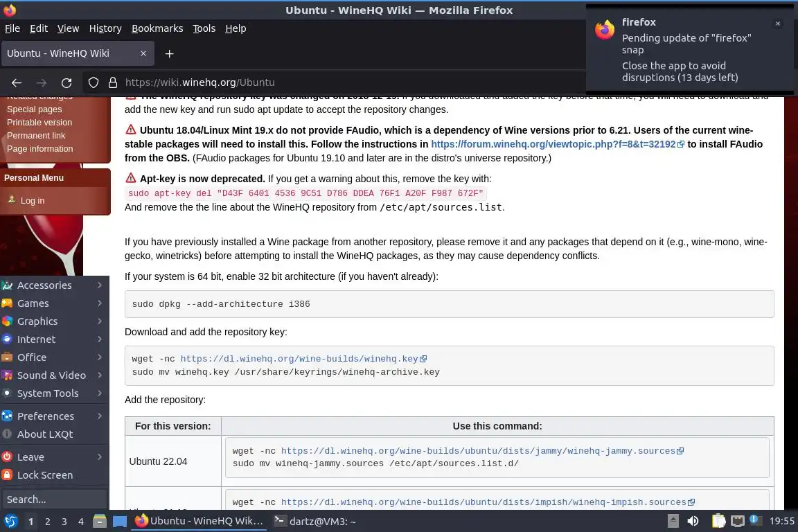Open Page information sidebar link
Image resolution: width=798 pixels, height=532 pixels.
point(39,149)
